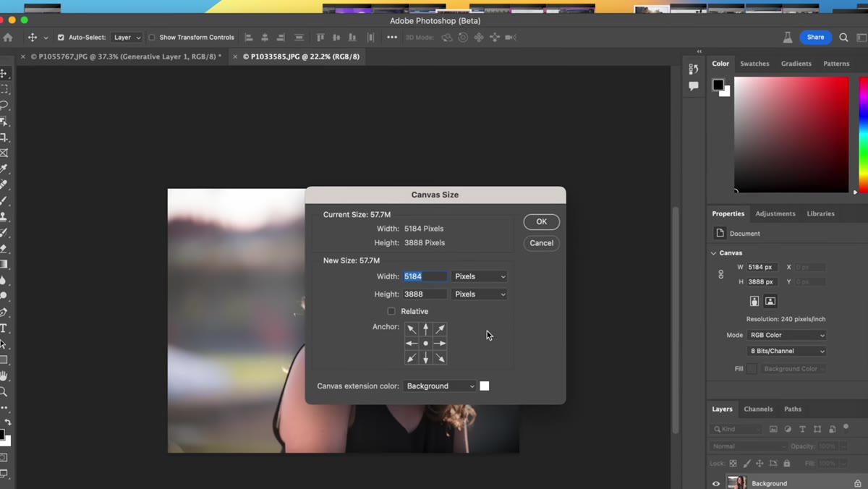Click OK in Canvas Size dialog

pos(541,222)
